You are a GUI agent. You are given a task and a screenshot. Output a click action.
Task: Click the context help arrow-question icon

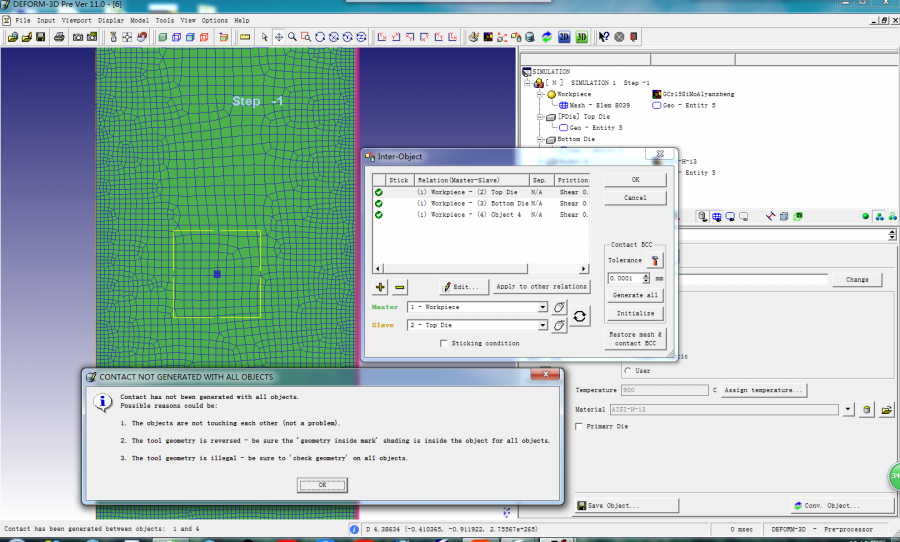[604, 37]
